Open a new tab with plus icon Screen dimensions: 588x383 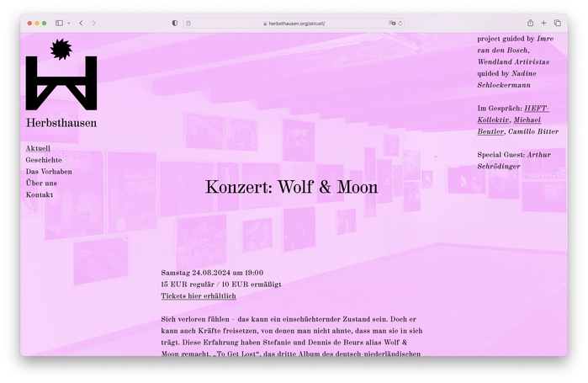[x=543, y=24]
